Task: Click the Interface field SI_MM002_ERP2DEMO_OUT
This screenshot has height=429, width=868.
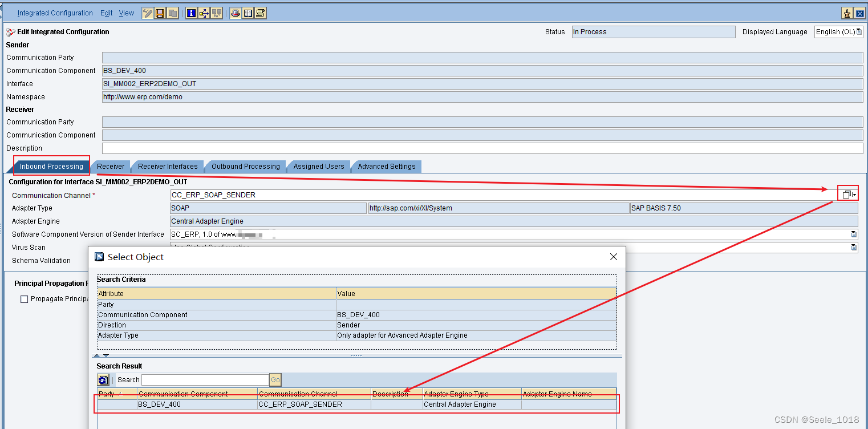Action: (x=482, y=84)
